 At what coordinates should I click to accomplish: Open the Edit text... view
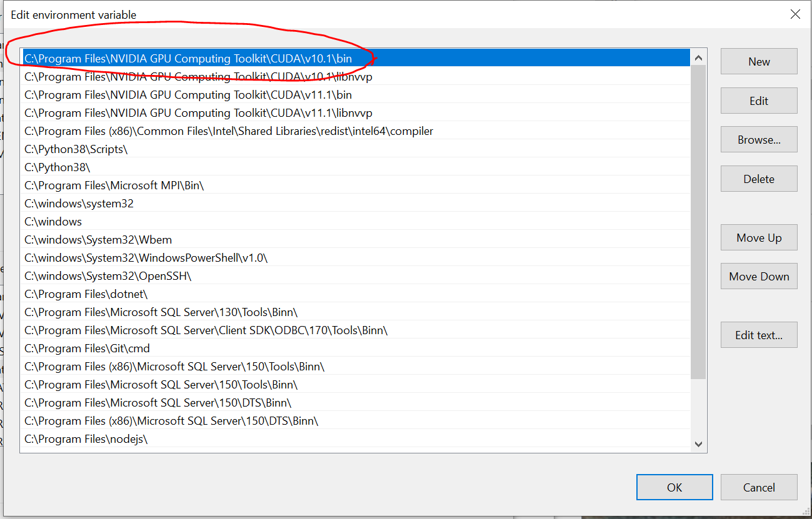(x=759, y=335)
